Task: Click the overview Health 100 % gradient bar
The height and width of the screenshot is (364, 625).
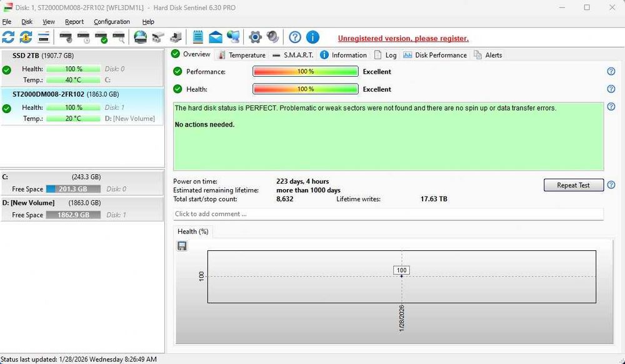Action: tap(306, 89)
